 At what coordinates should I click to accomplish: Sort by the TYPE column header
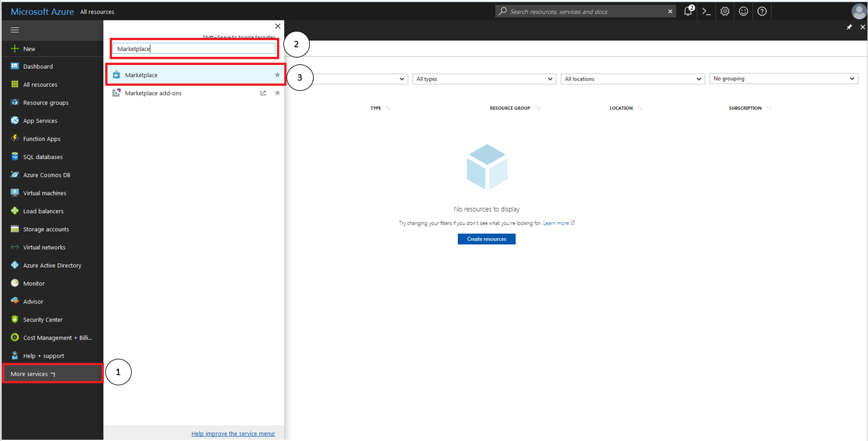pyautogui.click(x=376, y=108)
